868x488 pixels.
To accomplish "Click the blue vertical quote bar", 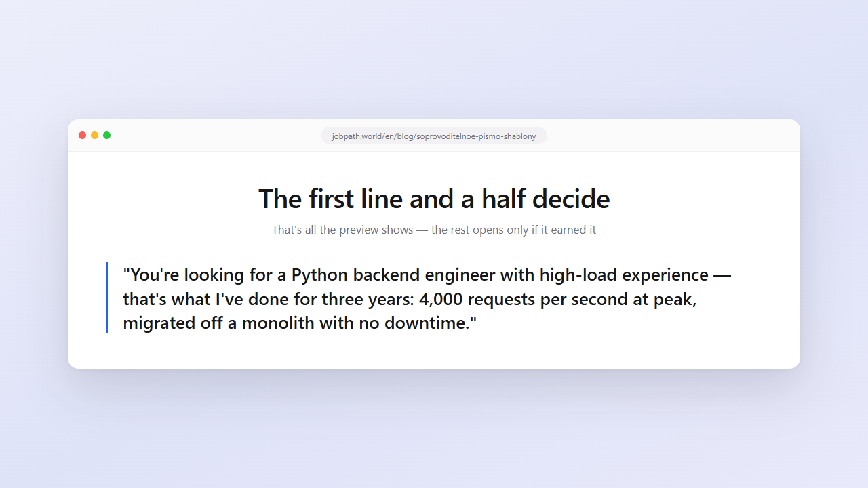I will click(107, 298).
